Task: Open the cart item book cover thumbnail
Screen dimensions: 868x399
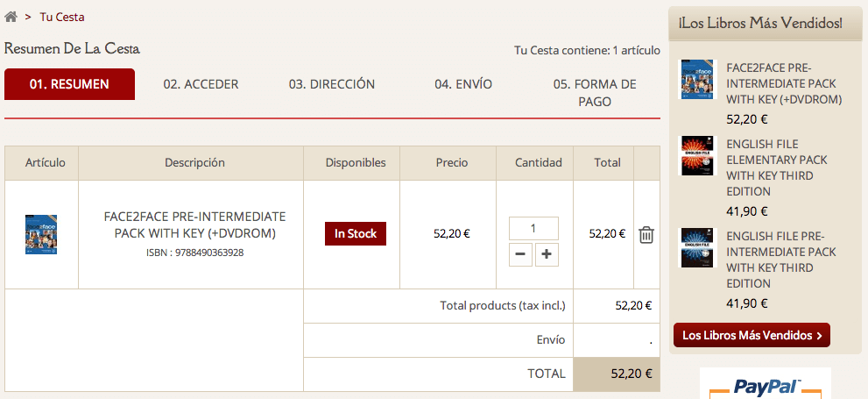Action: 41,234
